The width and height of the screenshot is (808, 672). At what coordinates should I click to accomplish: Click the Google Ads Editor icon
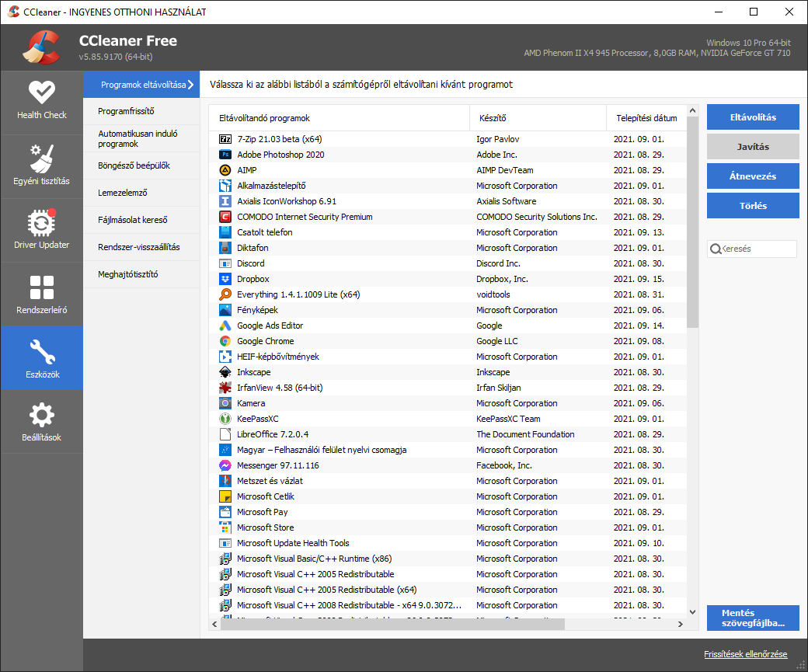click(x=225, y=326)
